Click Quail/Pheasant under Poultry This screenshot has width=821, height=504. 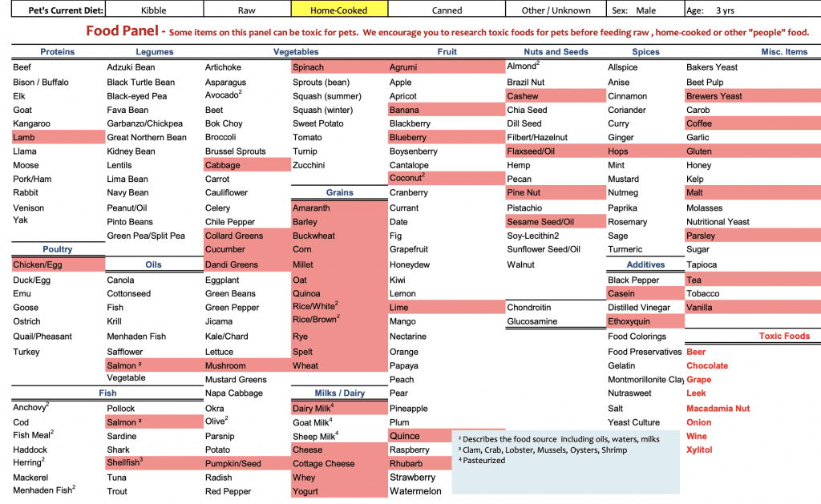pos(42,336)
